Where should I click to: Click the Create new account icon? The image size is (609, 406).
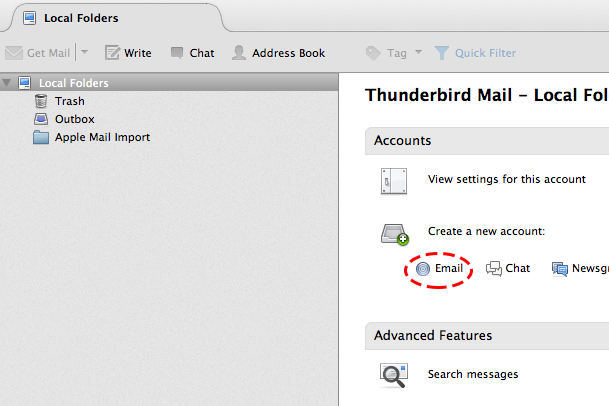point(394,234)
